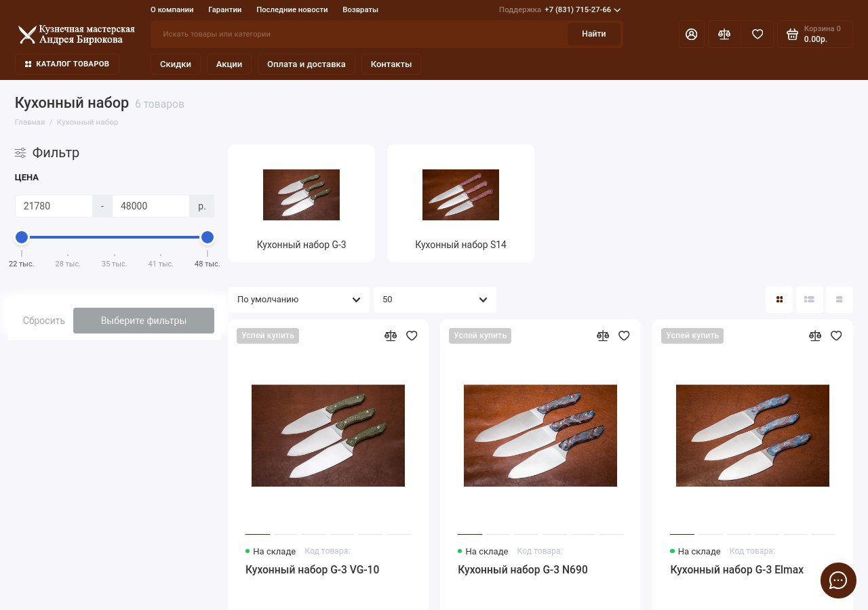Add G-3 N690 set to comparison
The image size is (868, 610).
pyautogui.click(x=603, y=335)
